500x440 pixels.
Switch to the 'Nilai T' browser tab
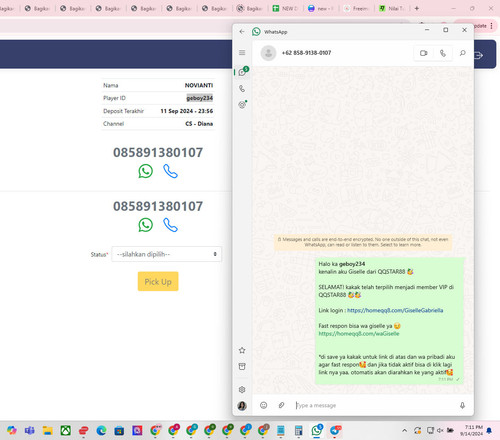tap(392, 8)
